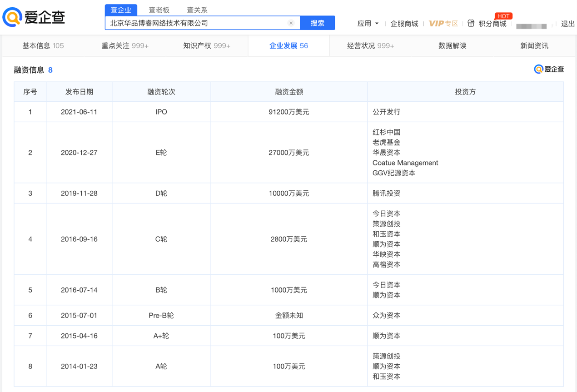Image resolution: width=577 pixels, height=392 pixels.
Task: Open the 应用 dropdown menu
Action: (368, 24)
